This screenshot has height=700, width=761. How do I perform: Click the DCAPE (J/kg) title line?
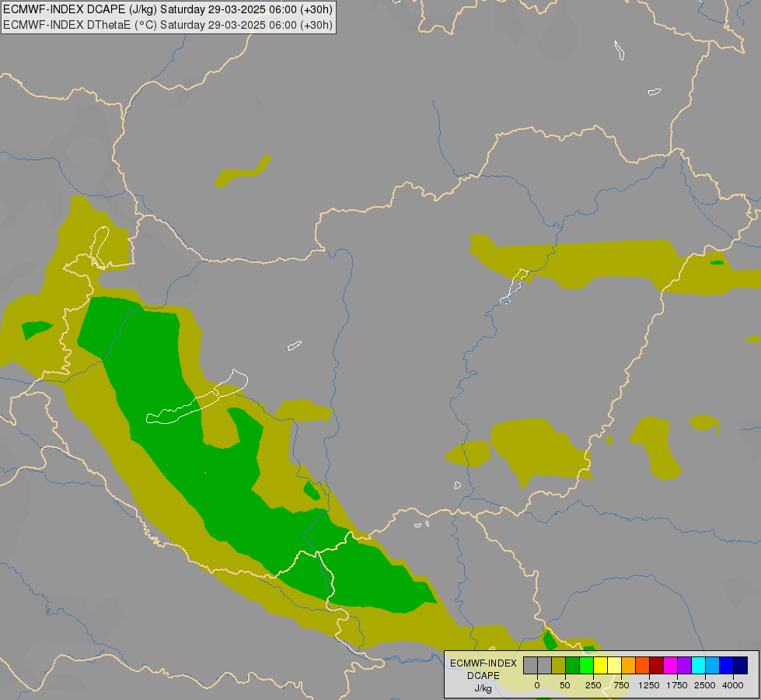pos(168,9)
